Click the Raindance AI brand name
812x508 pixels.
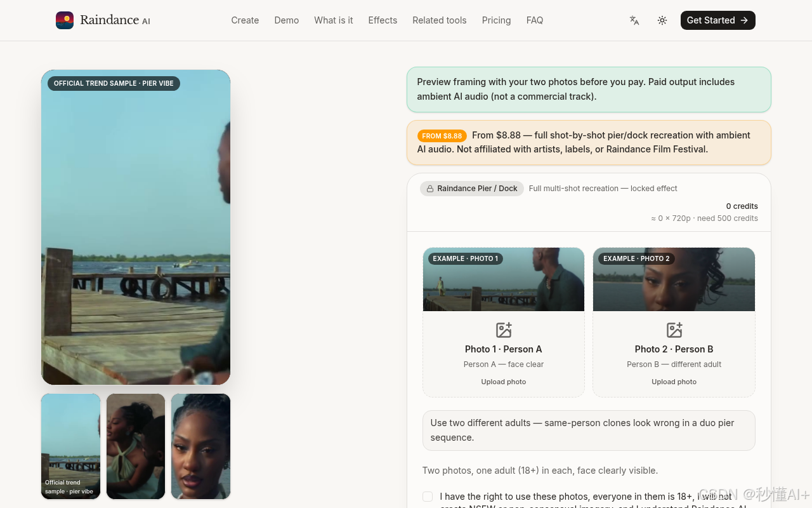click(x=115, y=20)
